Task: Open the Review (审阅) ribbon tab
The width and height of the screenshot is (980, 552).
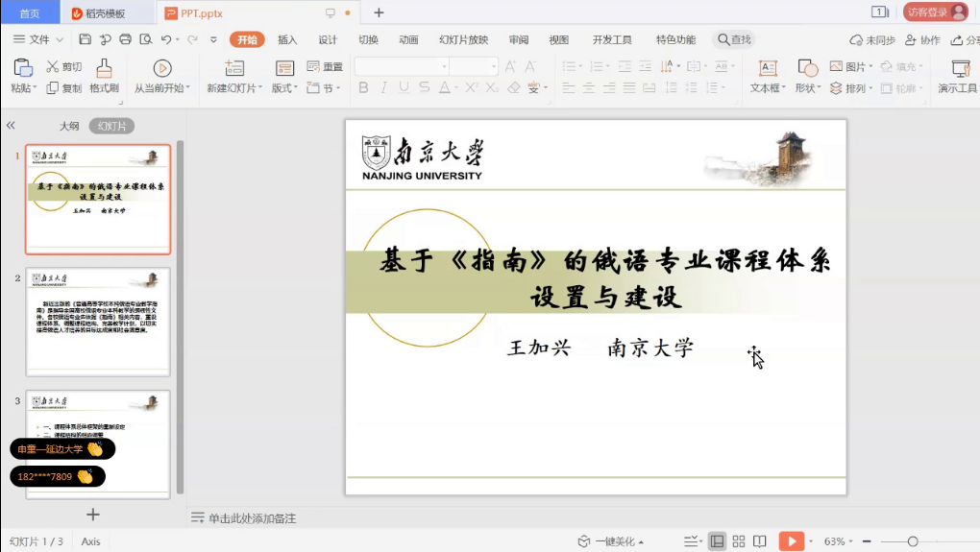Action: point(519,39)
